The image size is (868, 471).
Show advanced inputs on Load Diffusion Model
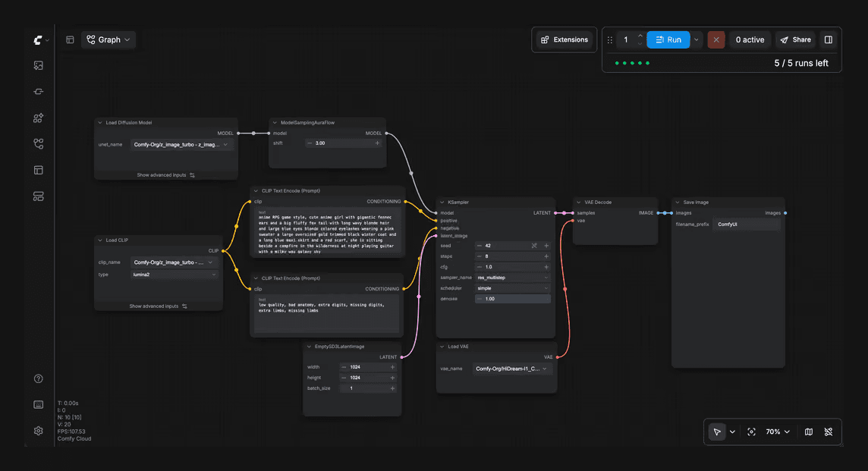tap(165, 175)
